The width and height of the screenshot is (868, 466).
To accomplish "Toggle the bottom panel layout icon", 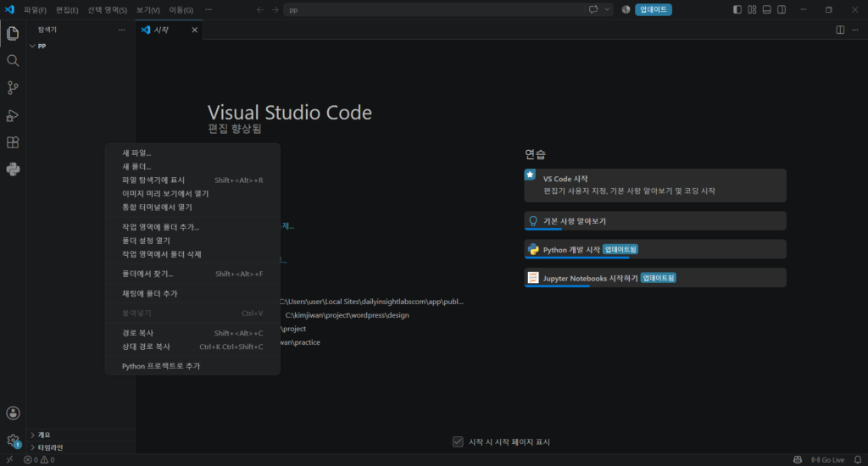I will 766,9.
